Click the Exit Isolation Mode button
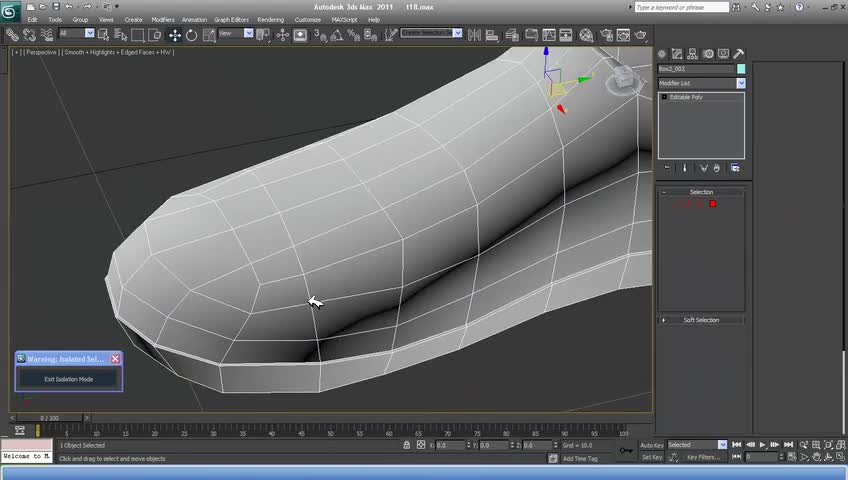 68,379
